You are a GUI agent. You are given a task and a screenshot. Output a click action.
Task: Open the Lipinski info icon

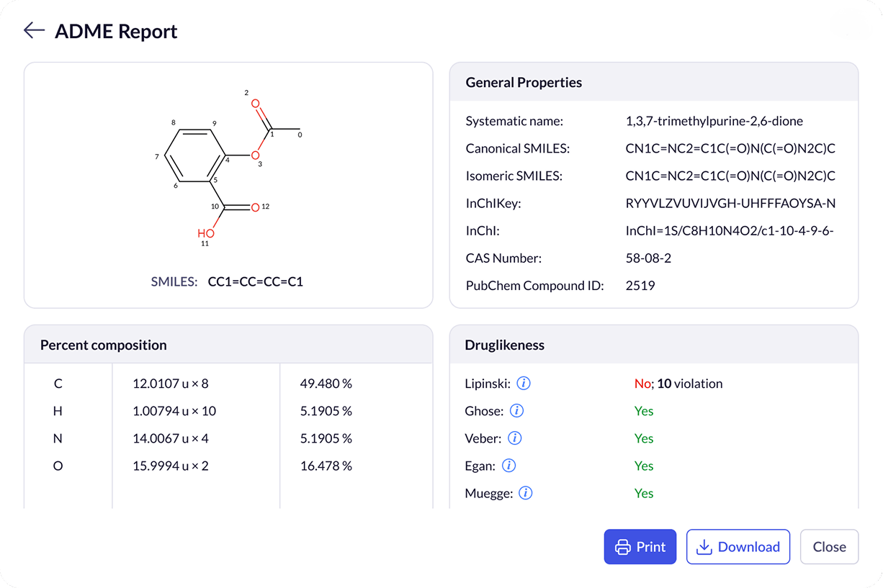(524, 384)
